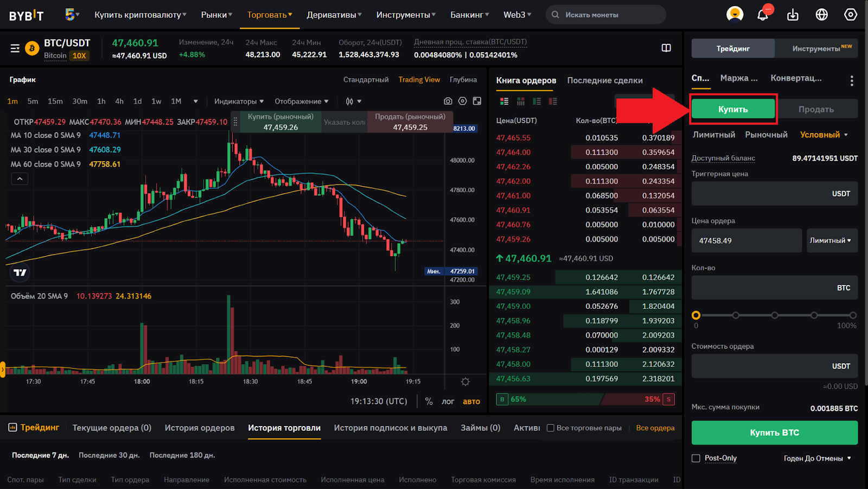Click the search magnifier icon
The image size is (868, 489).
[x=555, y=15]
